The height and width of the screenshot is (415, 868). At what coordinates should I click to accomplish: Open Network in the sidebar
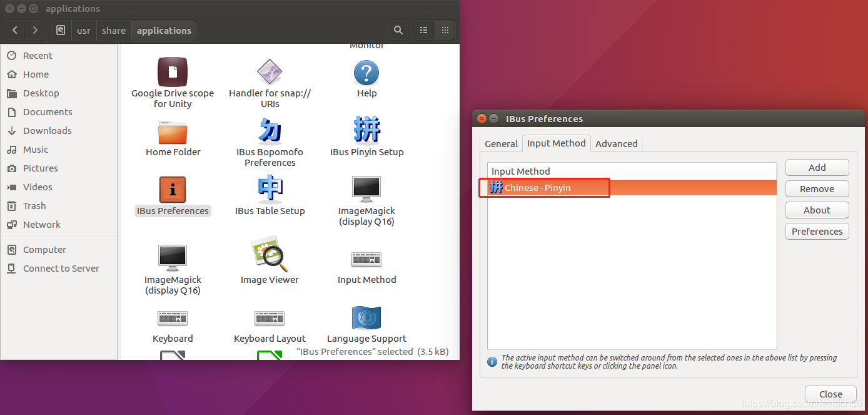(x=59, y=225)
